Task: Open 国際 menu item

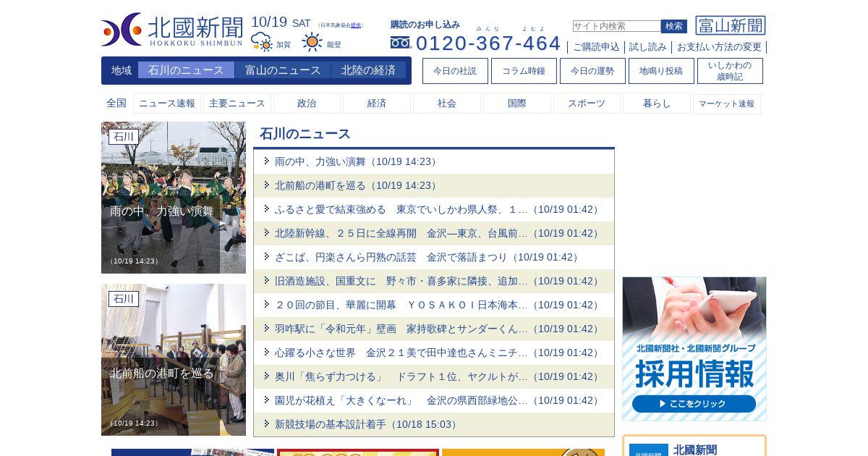Action: tap(517, 104)
